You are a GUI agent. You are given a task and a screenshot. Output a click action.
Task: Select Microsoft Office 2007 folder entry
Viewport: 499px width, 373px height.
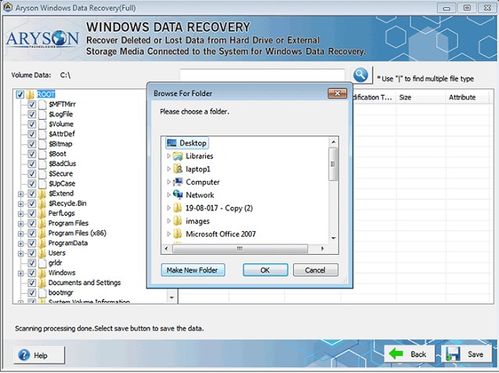point(221,234)
